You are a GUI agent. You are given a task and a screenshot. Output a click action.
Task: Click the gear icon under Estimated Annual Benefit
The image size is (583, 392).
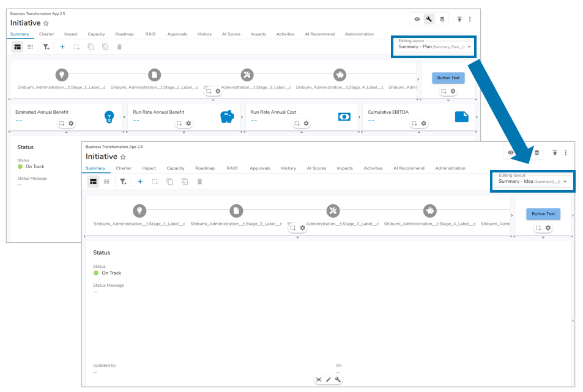pos(71,124)
